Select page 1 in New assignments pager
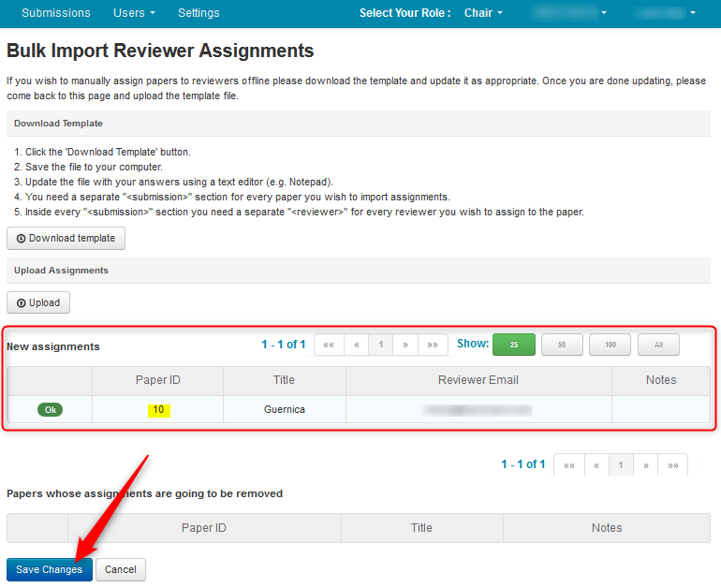 (x=381, y=345)
